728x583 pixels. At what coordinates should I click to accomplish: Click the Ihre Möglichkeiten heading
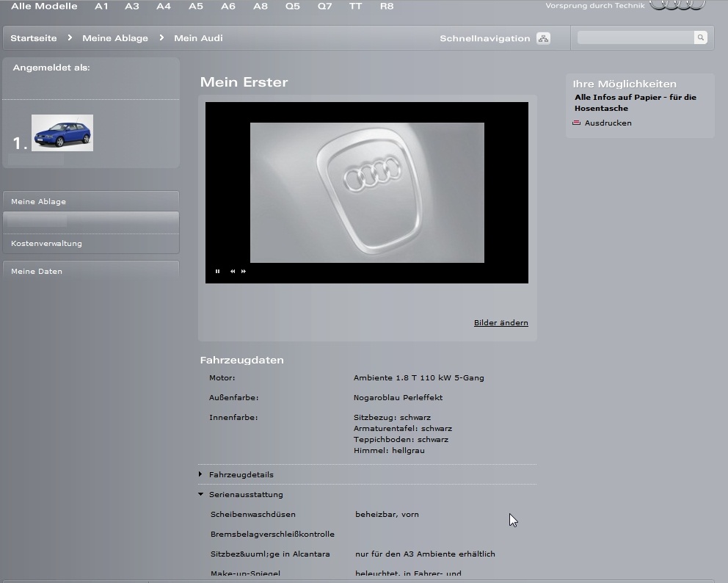(625, 84)
